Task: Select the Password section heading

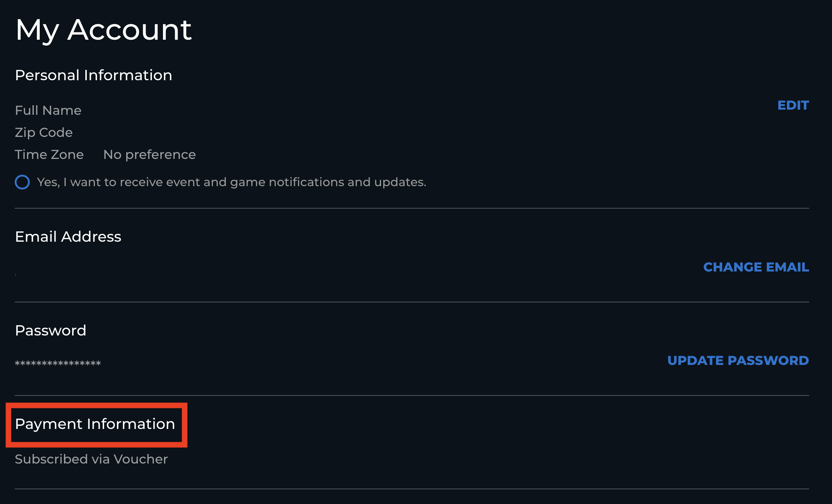Action: pyautogui.click(x=50, y=330)
